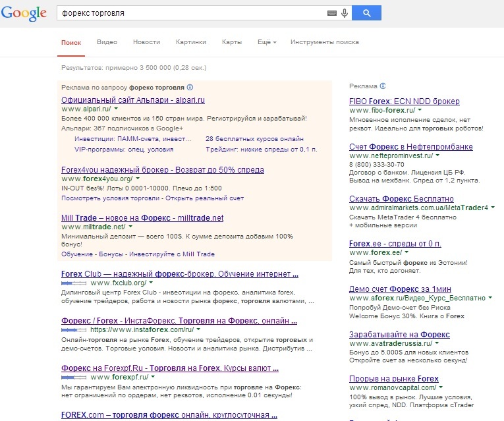The height and width of the screenshot is (421, 504).
Task: Go to the Картинки tab
Action: (x=191, y=42)
